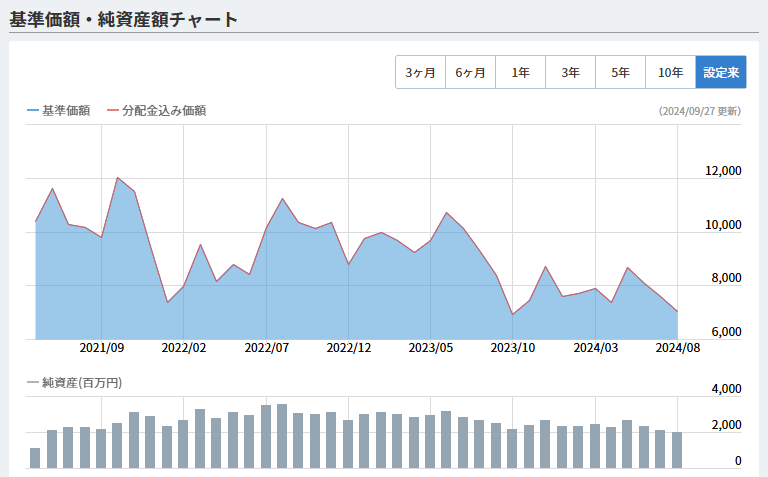The image size is (768, 477).
Task: Toggle the 純資産(百万円) legend entry
Action: [x=74, y=382]
